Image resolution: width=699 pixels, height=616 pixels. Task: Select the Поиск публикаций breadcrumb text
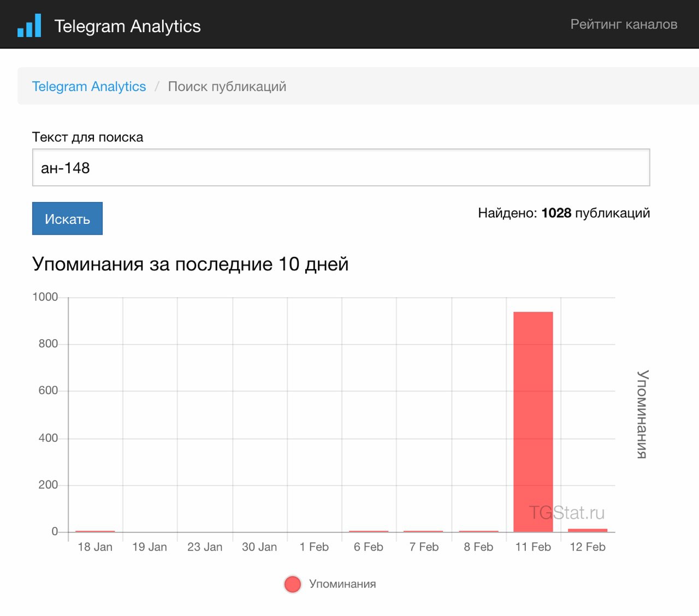227,86
